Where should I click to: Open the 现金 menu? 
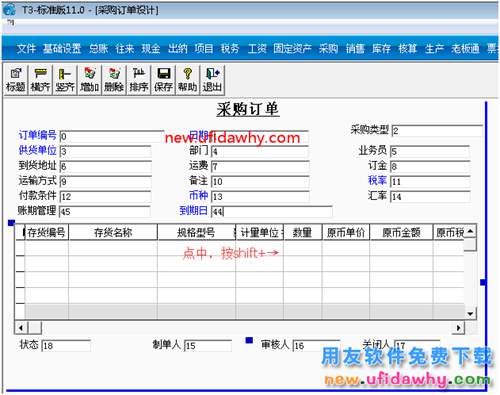[x=151, y=49]
